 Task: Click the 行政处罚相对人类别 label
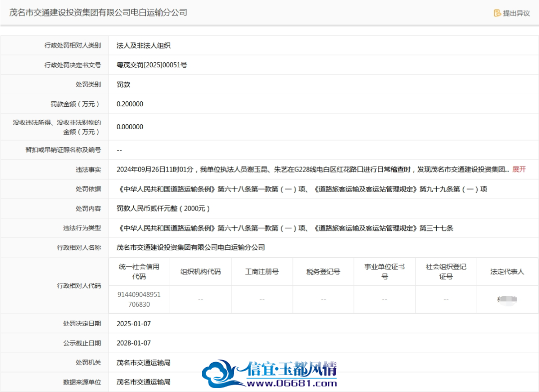72,45
